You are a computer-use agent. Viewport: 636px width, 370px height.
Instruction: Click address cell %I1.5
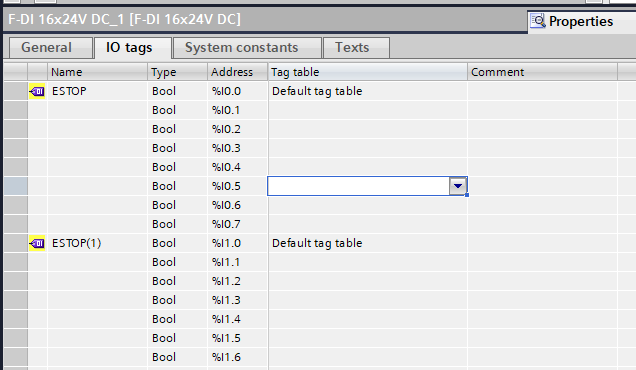(x=238, y=338)
